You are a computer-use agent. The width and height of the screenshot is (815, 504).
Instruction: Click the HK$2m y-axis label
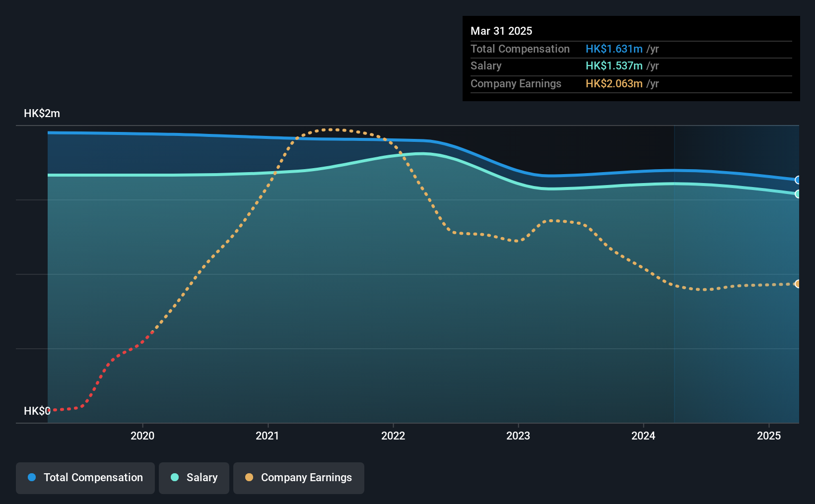[42, 114]
